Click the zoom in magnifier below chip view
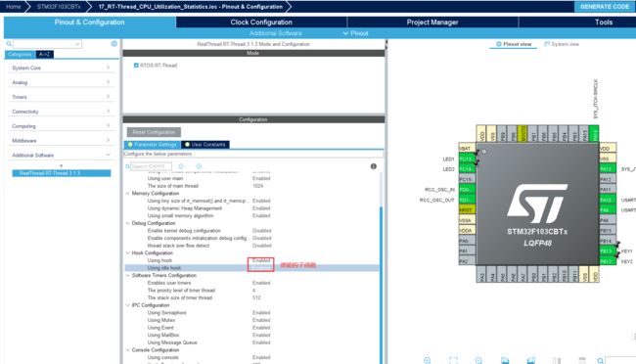Viewport: 636px width, 364px height. point(428,360)
